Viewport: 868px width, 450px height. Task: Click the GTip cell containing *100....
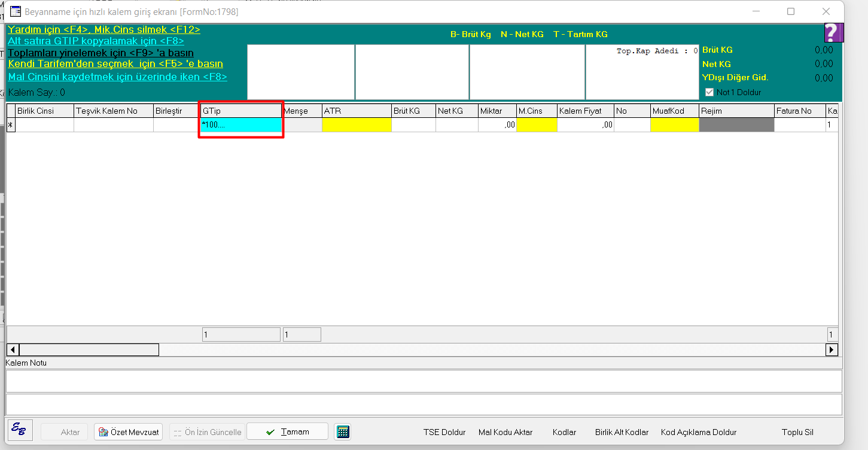tap(241, 125)
